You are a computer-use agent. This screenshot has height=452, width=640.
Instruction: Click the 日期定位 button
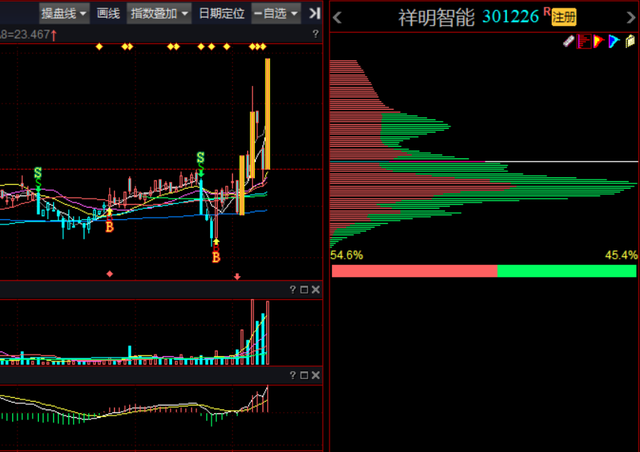(x=222, y=13)
